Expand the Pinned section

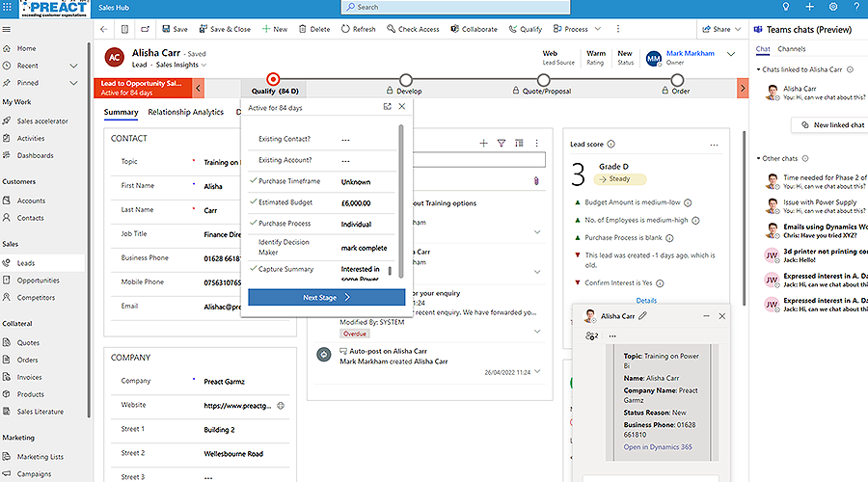pos(73,83)
